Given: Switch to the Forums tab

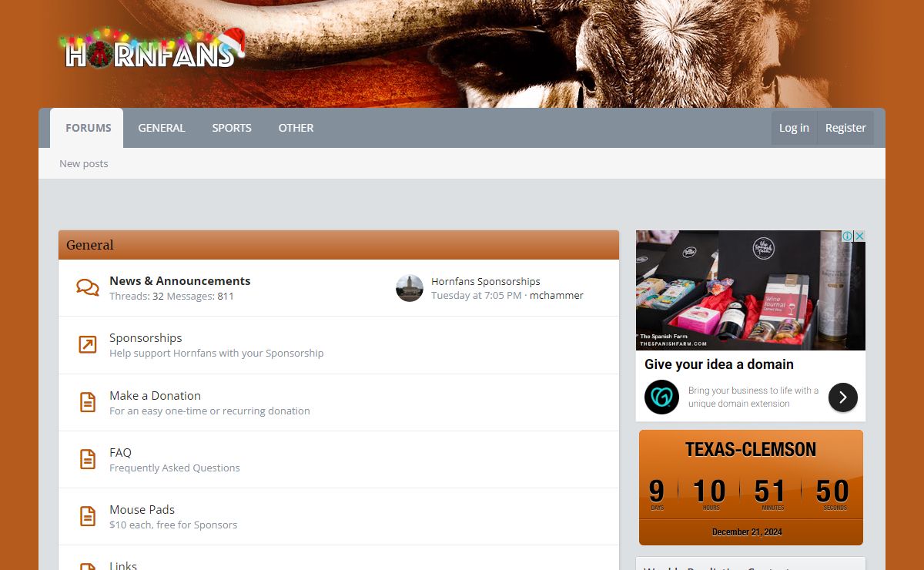Looking at the screenshot, I should coord(89,128).
